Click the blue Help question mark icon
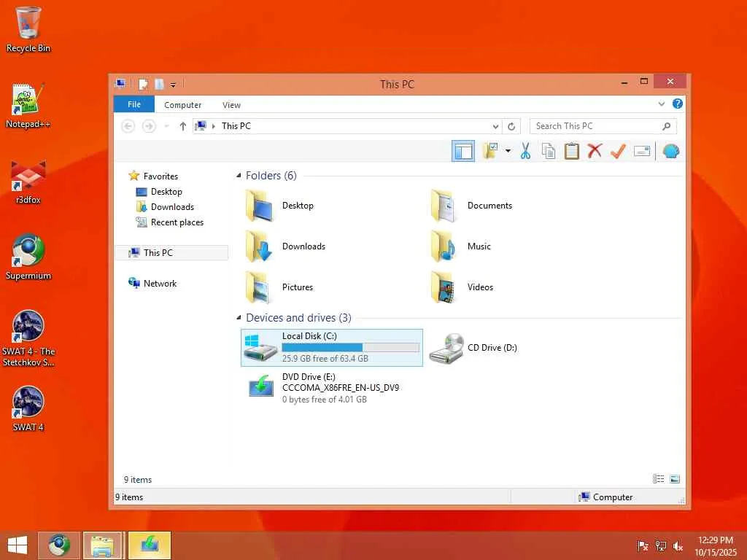 678,104
